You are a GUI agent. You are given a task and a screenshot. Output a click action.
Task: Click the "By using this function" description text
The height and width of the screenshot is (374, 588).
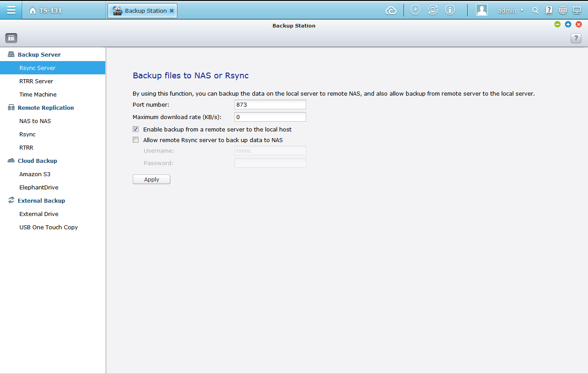pos(334,94)
